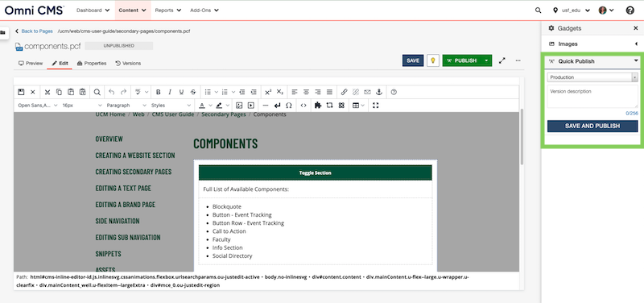Image resolution: width=644 pixels, height=303 pixels.
Task: Toggle subscript formatting
Action: point(279,92)
